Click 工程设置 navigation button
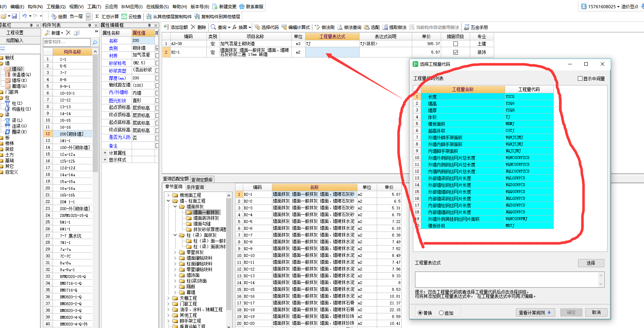Viewport: 644px width, 328px height. [x=20, y=33]
